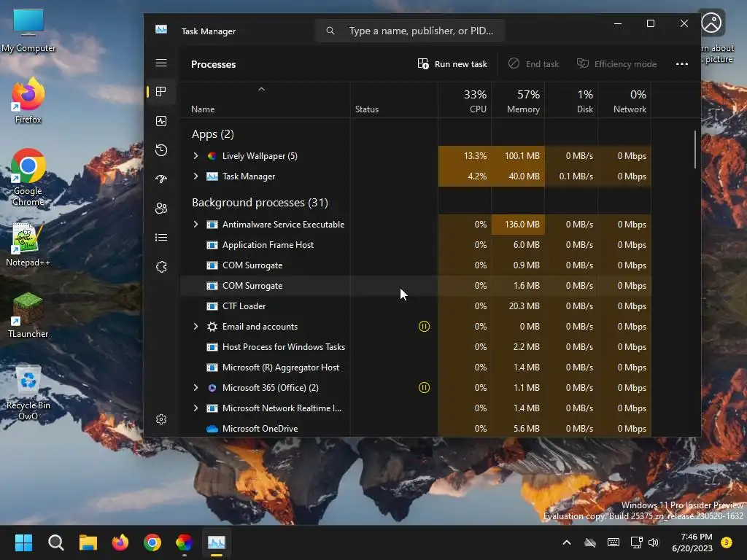
Task: Click the Lively Wallpaper process icon
Action: [x=212, y=156]
